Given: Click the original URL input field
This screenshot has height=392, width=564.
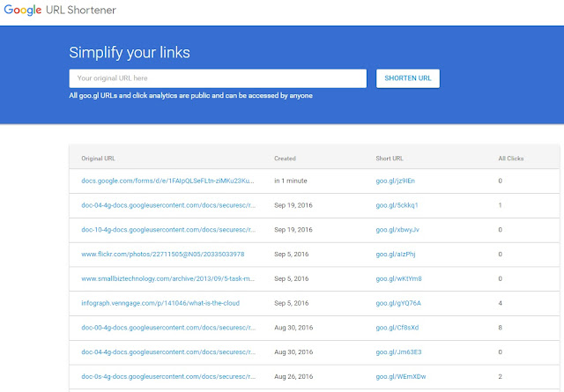Looking at the screenshot, I should point(218,78).
